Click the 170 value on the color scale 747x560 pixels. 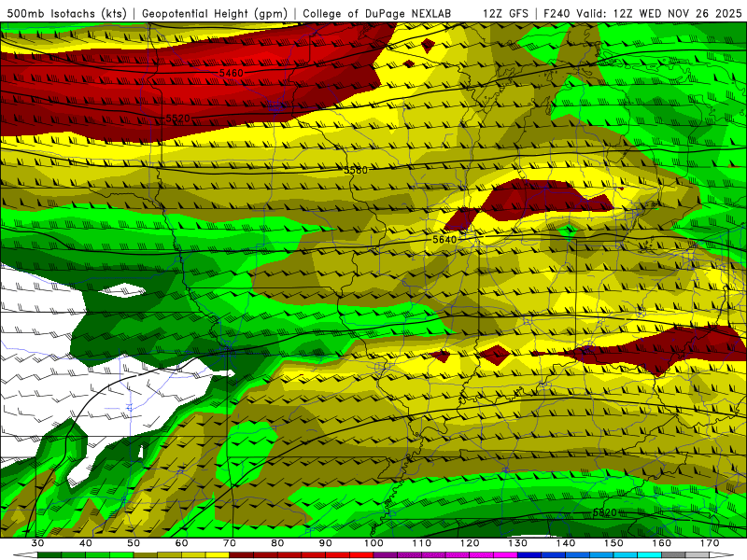pyautogui.click(x=710, y=543)
